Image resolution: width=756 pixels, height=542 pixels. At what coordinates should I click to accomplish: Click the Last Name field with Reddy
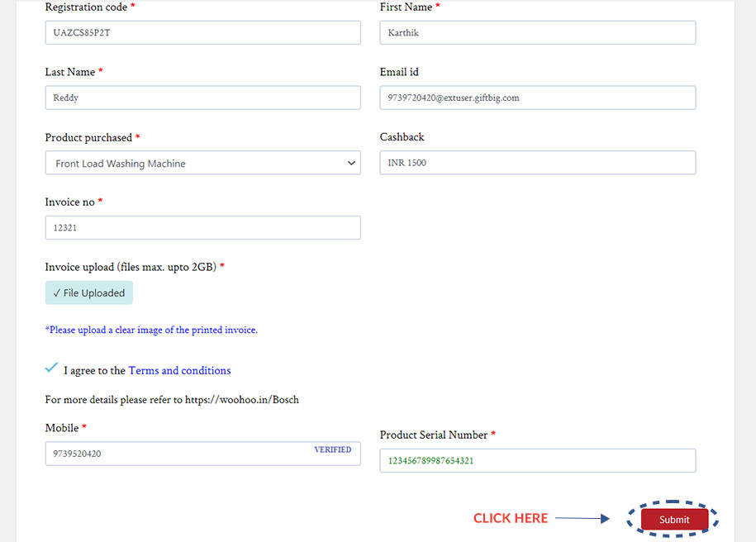(x=203, y=97)
